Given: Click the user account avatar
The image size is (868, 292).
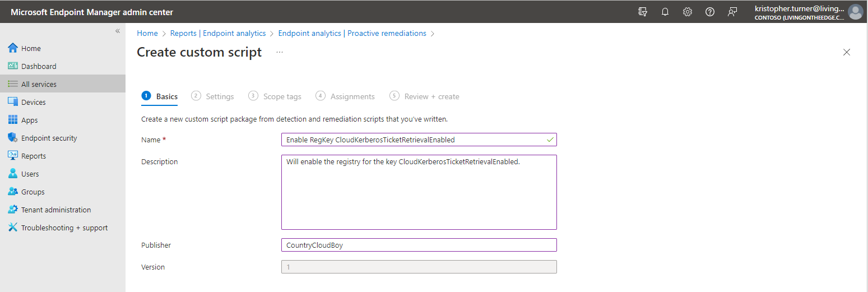Looking at the screenshot, I should (x=855, y=12).
